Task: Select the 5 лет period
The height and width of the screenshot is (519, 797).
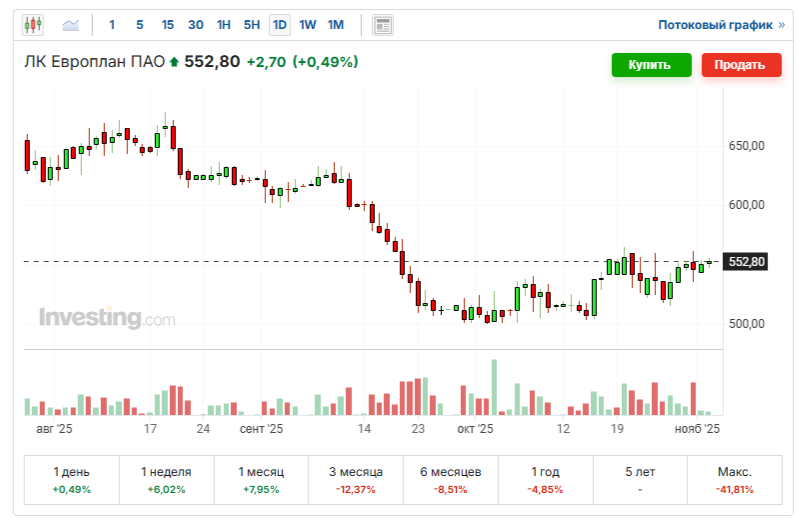Action: click(640, 480)
